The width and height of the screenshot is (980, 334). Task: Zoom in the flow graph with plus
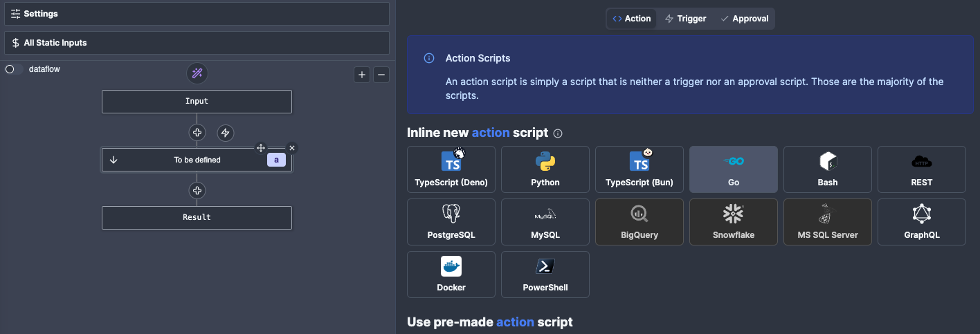tap(361, 75)
